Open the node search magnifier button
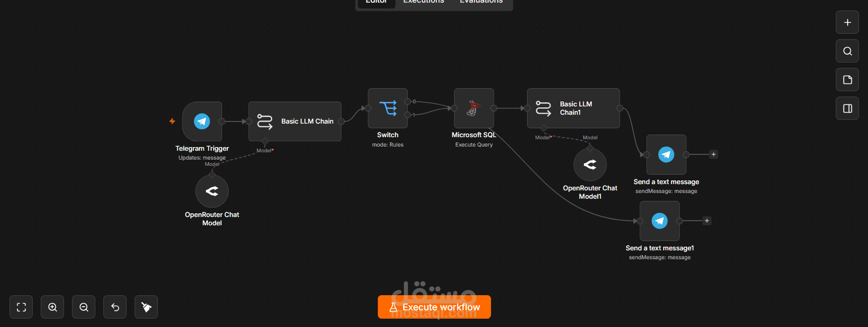The height and width of the screenshot is (327, 868). tap(848, 51)
